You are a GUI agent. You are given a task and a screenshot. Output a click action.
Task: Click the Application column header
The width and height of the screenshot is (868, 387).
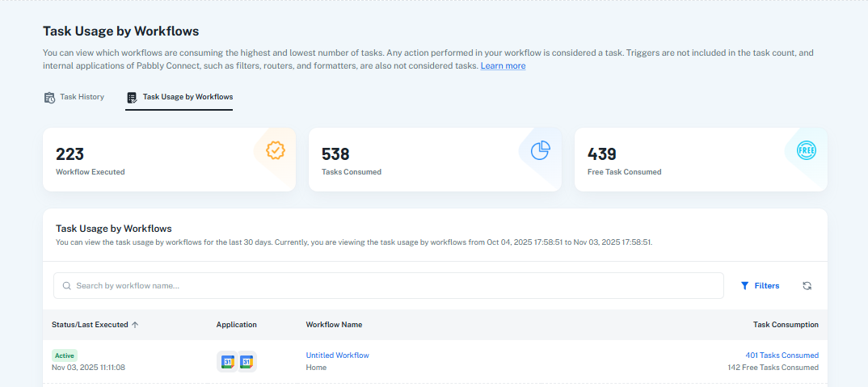(236, 325)
